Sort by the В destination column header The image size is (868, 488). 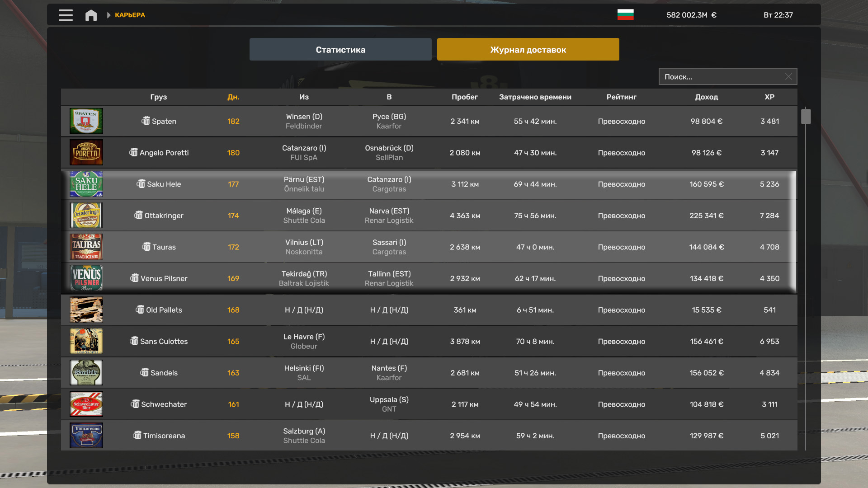[x=389, y=97]
